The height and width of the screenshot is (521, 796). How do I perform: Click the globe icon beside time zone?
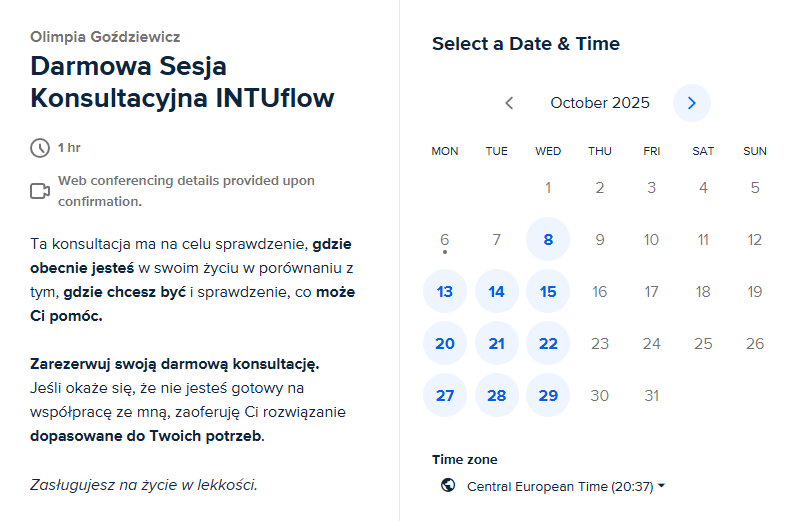(x=448, y=486)
